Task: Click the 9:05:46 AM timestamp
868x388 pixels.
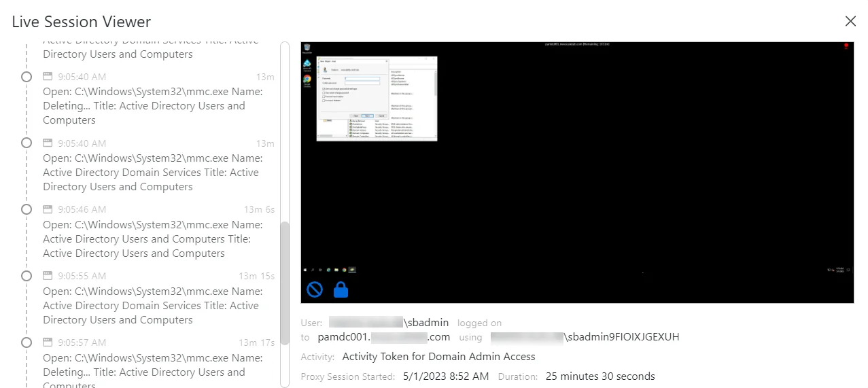Action: pos(82,209)
